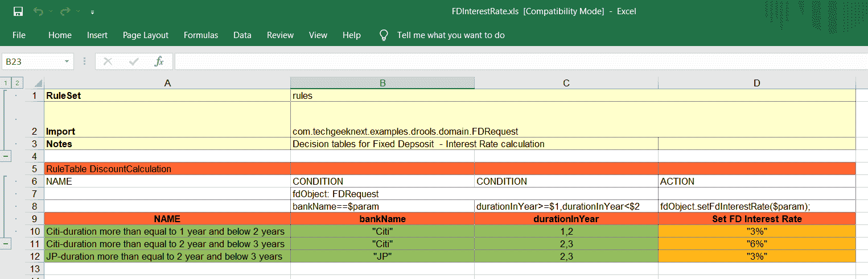The width and height of the screenshot is (868, 279).
Task: Click the fdObject.setFdInterestRate($param); cell
Action: [x=757, y=206]
